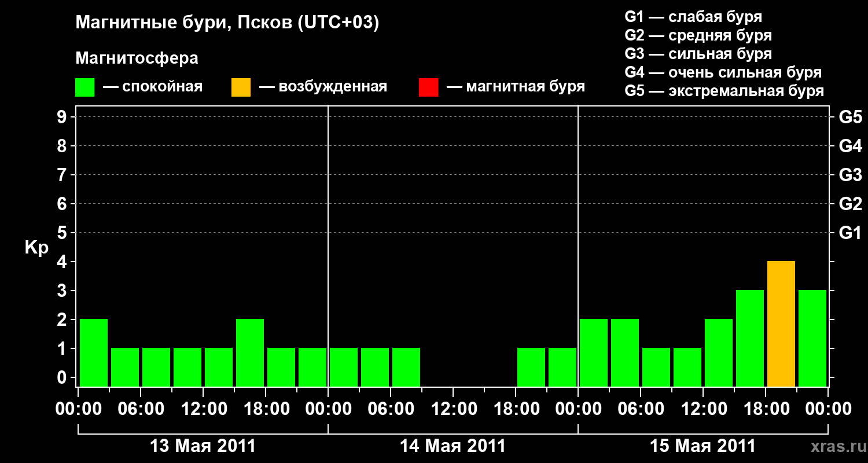Click the red магнитная буря legend swatch
868x463 pixels.
(x=429, y=87)
